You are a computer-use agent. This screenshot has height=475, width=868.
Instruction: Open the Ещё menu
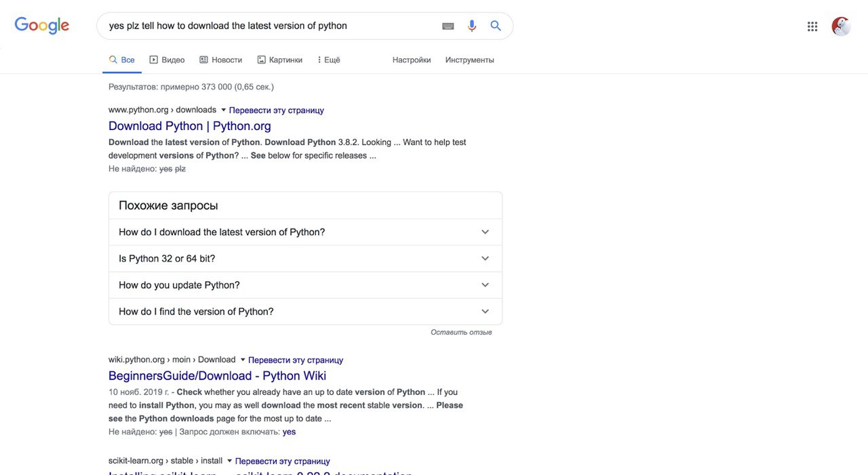(x=328, y=60)
